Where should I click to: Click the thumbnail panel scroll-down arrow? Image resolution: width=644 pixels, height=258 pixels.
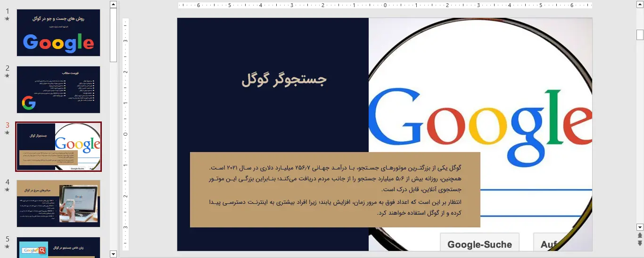click(113, 254)
